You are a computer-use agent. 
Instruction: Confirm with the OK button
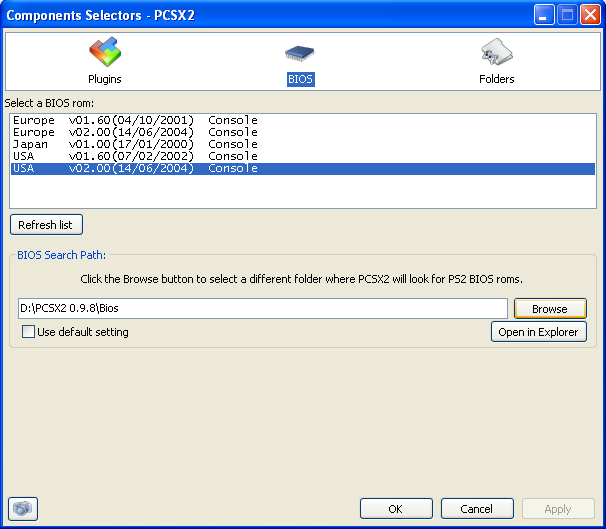point(396,509)
